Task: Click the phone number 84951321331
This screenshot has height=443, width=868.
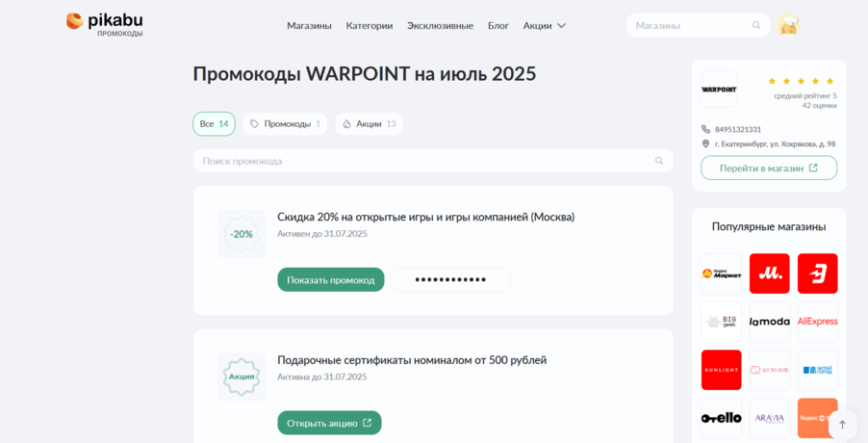Action: (x=738, y=129)
